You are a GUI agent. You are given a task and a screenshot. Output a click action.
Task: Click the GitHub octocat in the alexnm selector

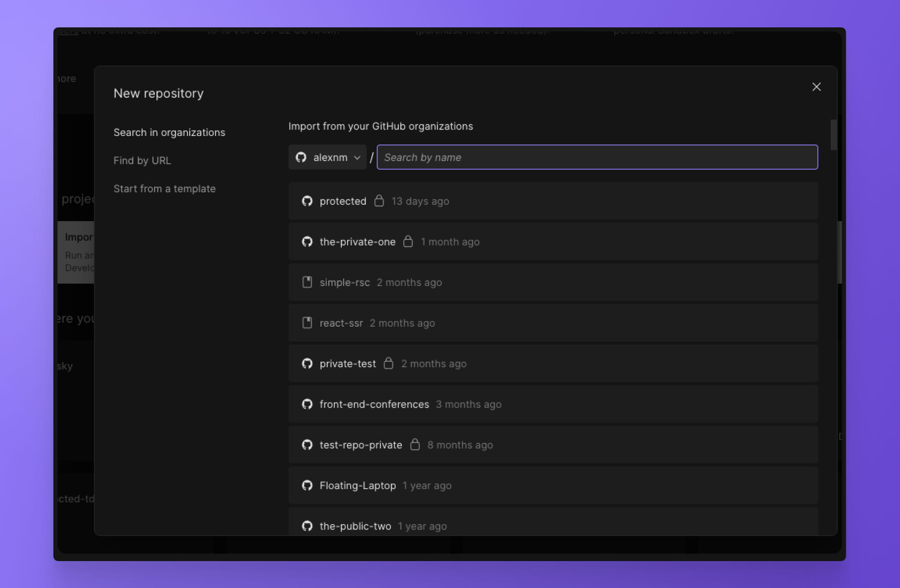pyautogui.click(x=302, y=157)
